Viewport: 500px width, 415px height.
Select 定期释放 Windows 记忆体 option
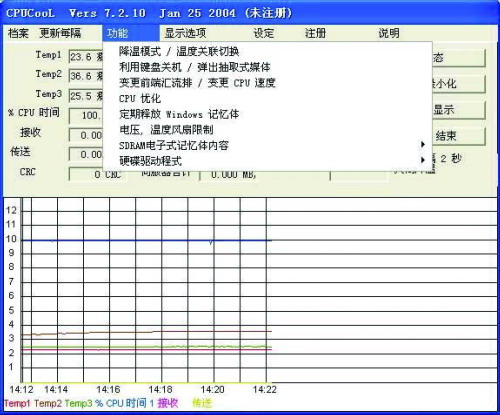pyautogui.click(x=267, y=114)
